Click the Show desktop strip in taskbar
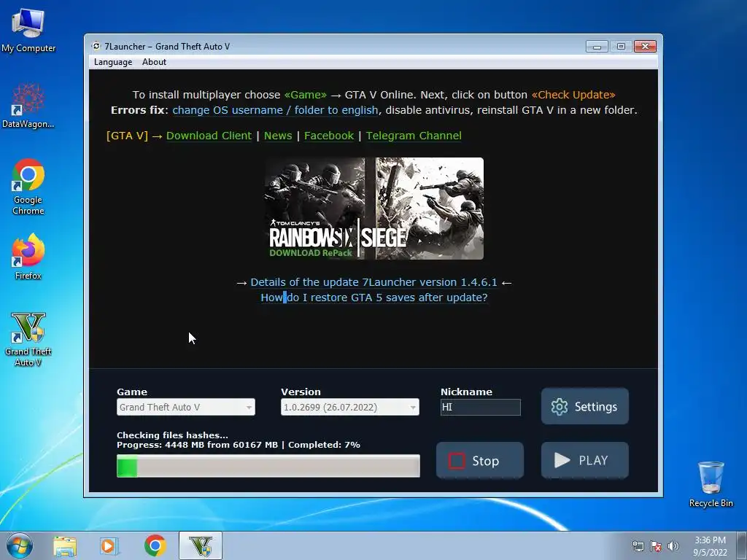Screen dimensions: 747x560 pyautogui.click(x=742, y=545)
